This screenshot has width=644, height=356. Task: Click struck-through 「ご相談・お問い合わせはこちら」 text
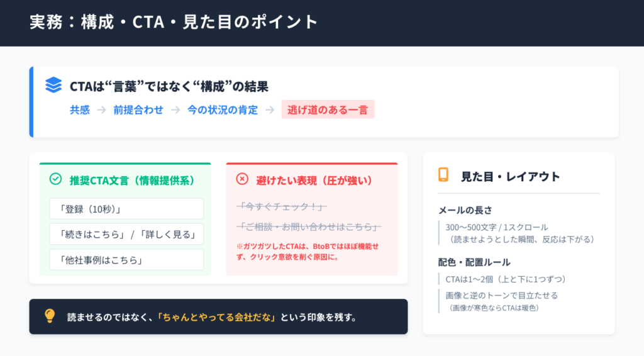coord(309,226)
